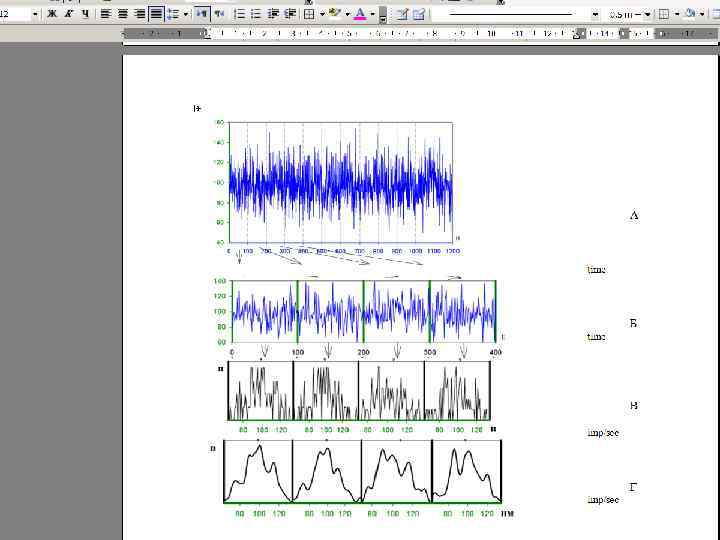Viewport: 720px width, 540px height.
Task: Expand line spacing options
Action: pos(186,14)
